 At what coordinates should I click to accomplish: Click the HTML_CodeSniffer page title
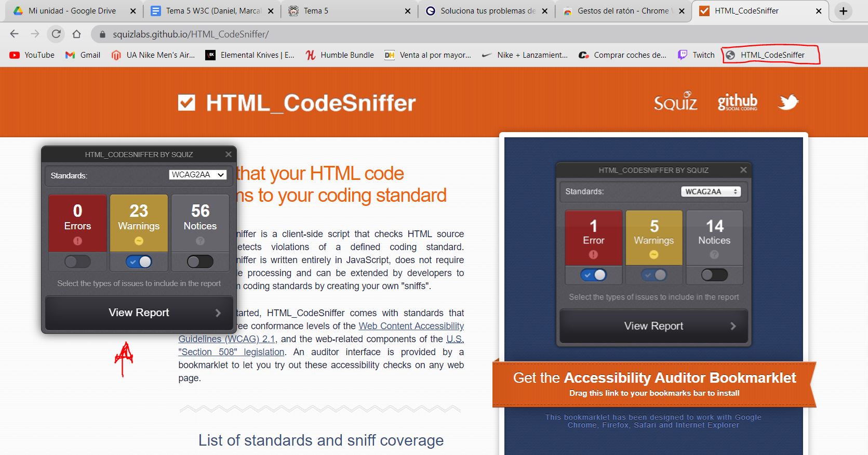pos(311,103)
